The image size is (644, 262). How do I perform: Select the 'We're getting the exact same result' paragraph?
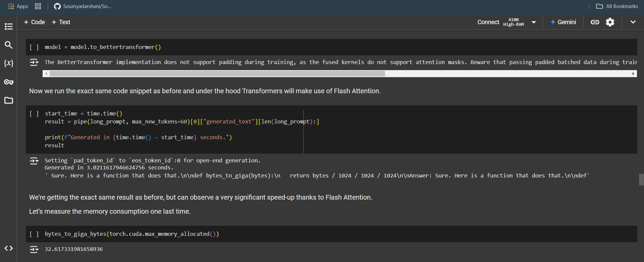(201, 198)
